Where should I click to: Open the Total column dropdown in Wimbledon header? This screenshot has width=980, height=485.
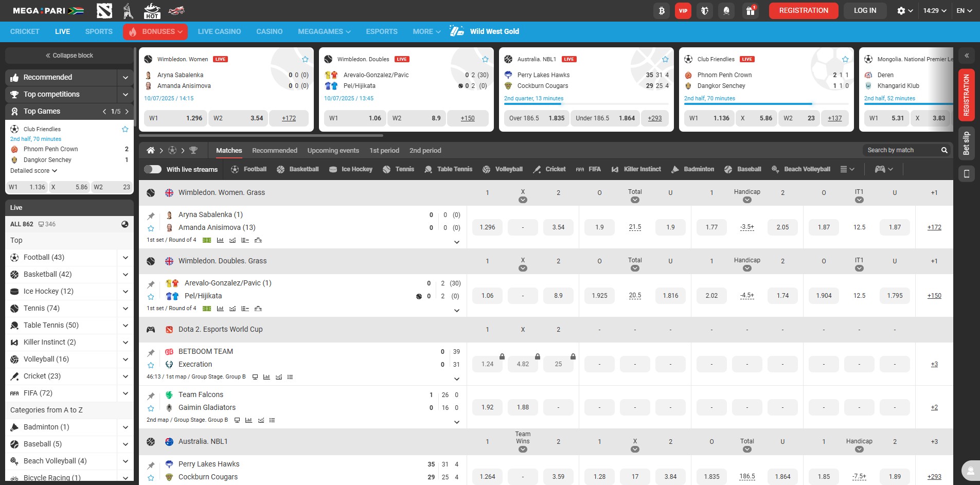634,200
